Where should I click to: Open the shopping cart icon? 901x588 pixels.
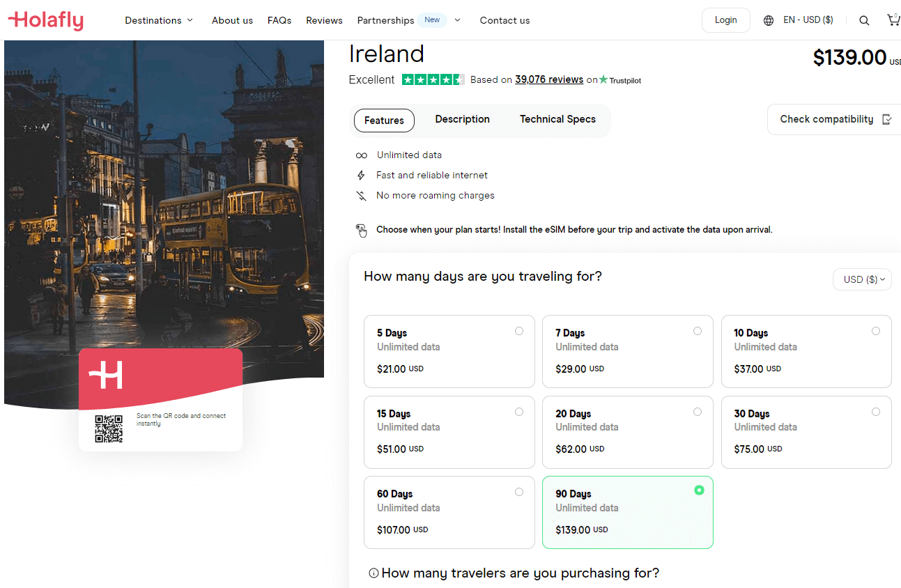(893, 20)
